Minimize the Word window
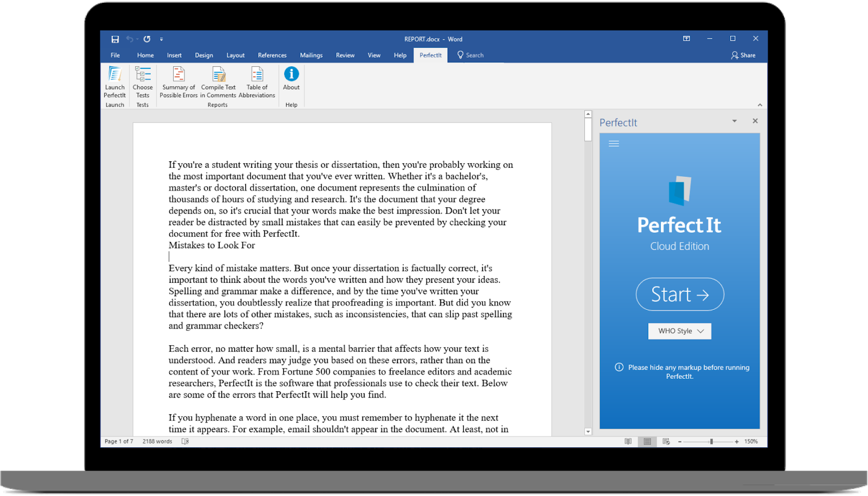 point(710,39)
